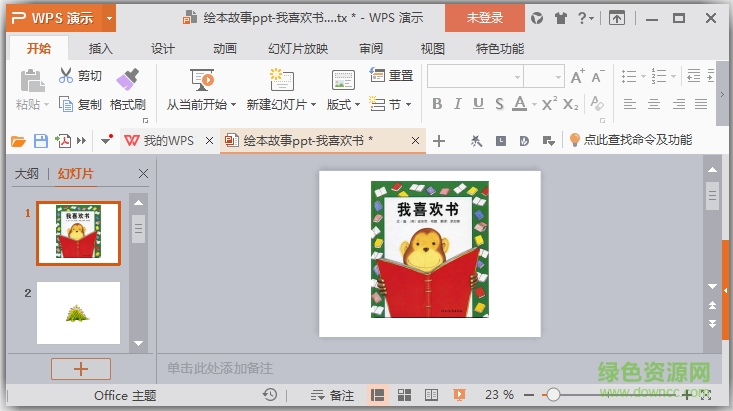Click the zoom slider handle
The width and height of the screenshot is (733, 411).
[553, 395]
